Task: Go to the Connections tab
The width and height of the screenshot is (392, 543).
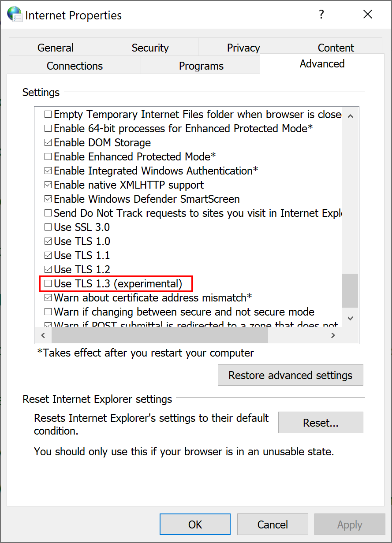Action: coord(74,65)
